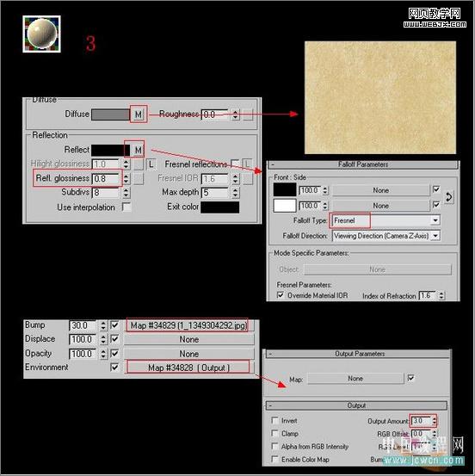Click the Output Amount spinner arrows
Image resolution: width=475 pixels, height=476 pixels.
click(435, 421)
